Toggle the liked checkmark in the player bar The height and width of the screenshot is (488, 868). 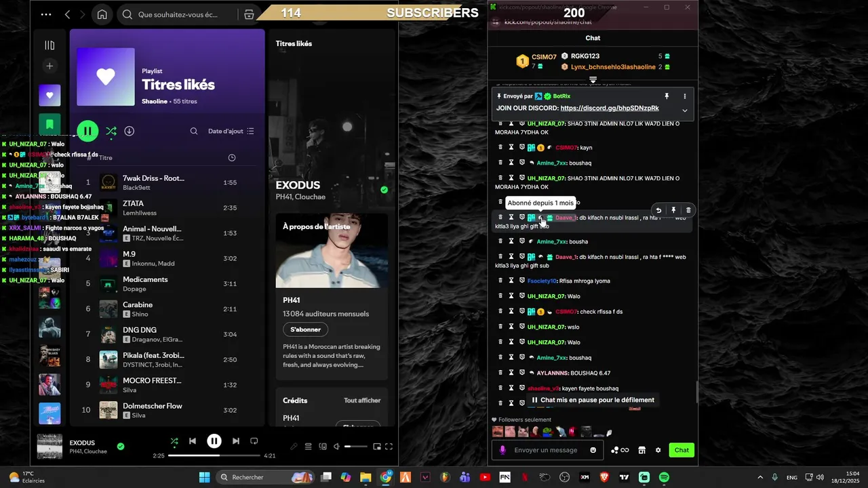click(x=121, y=447)
